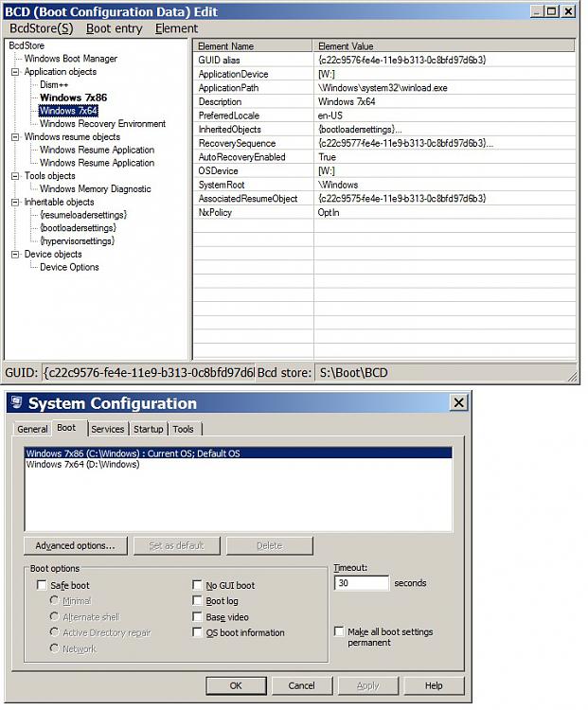The width and height of the screenshot is (588, 710).
Task: Click the BcdStore root node
Action: pos(27,45)
